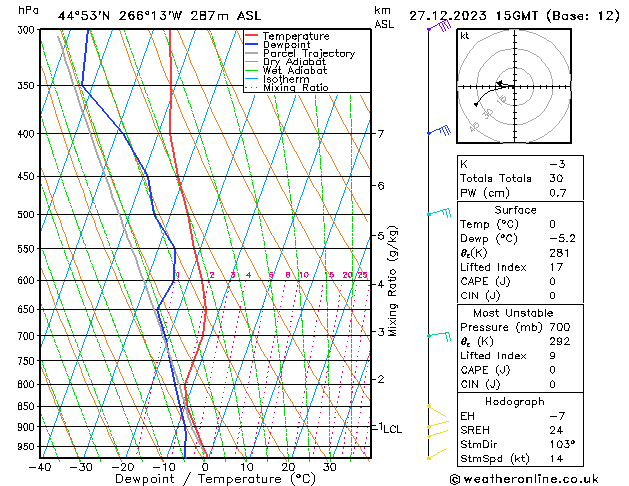Select the Mixing Ratio legend entry
This screenshot has height=486, width=629.
tap(296, 89)
